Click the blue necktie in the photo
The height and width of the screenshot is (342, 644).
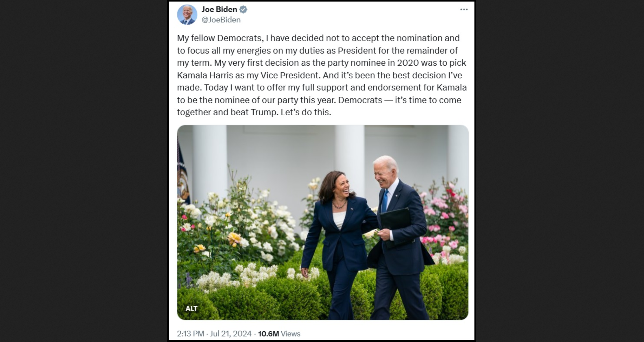click(x=385, y=201)
